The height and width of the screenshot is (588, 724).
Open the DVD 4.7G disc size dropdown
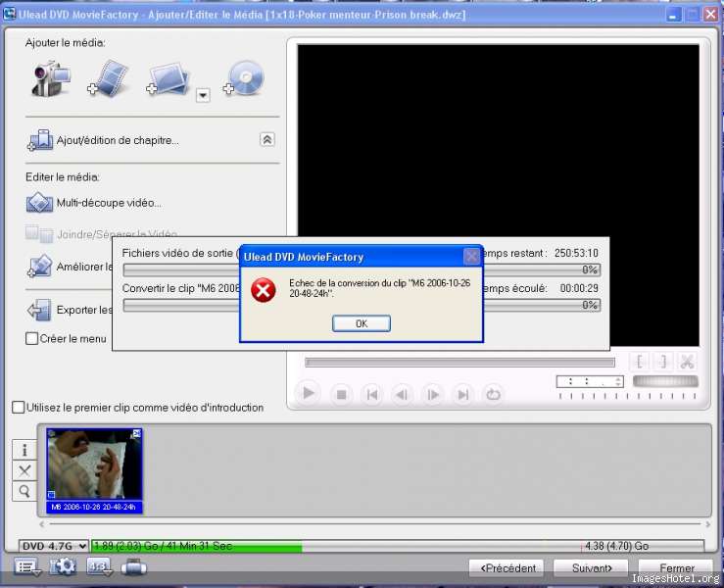click(54, 546)
